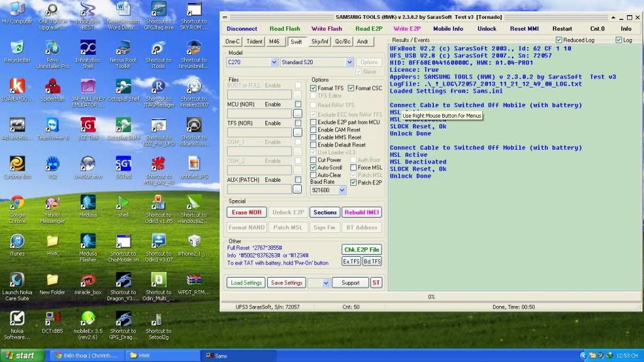The width and height of the screenshot is (644, 362).
Task: Launch iTunes desktop icon
Action: 17,245
